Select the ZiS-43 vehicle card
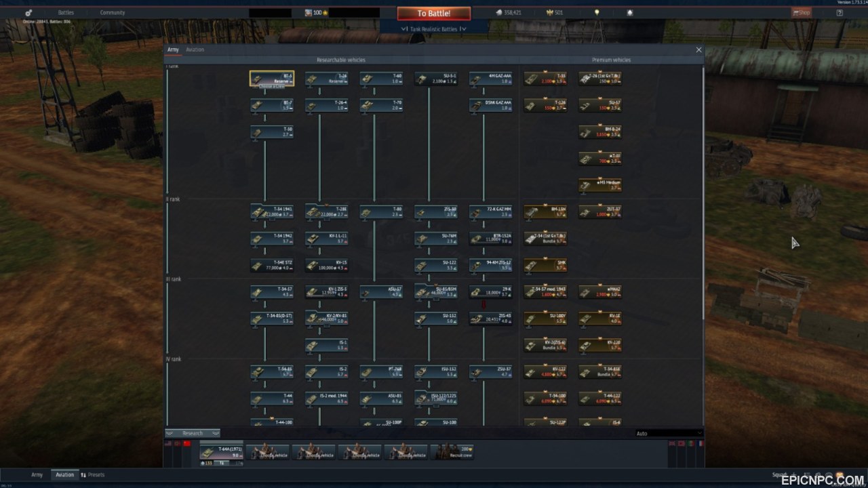 (x=491, y=319)
